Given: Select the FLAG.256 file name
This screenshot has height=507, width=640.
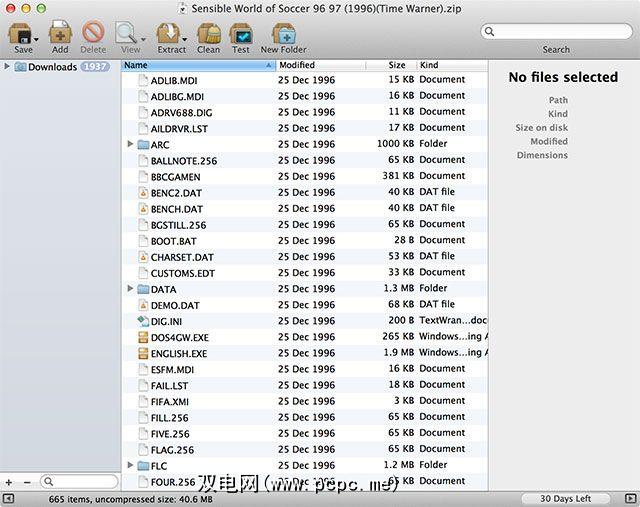Looking at the screenshot, I should click(172, 450).
